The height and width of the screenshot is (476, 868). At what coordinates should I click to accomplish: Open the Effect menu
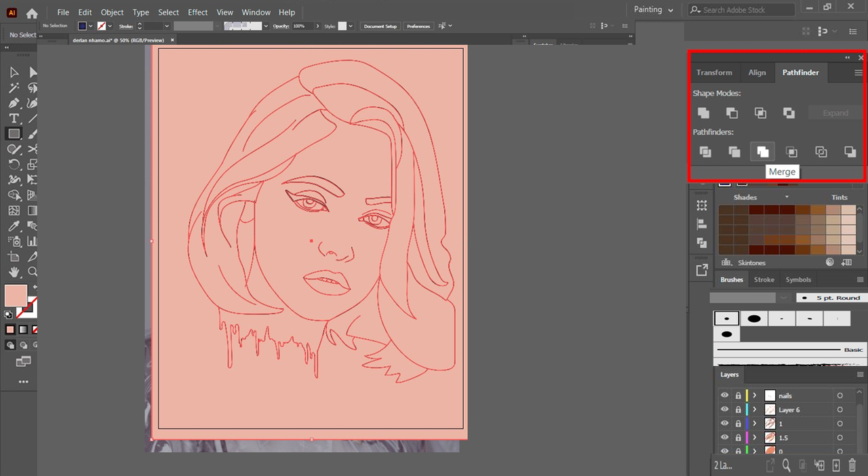pyautogui.click(x=197, y=12)
